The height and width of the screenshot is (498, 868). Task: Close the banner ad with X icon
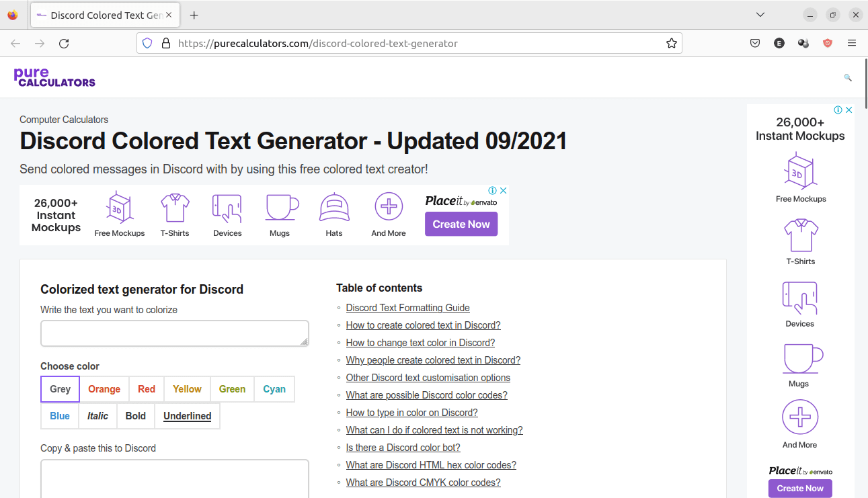pos(503,190)
